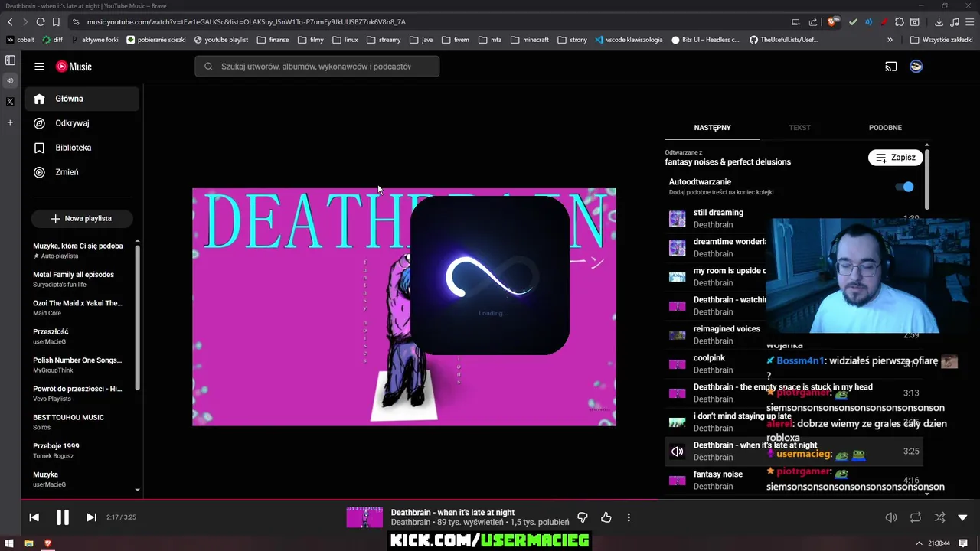The image size is (980, 551).
Task: Skip to the previous track
Action: (x=34, y=517)
